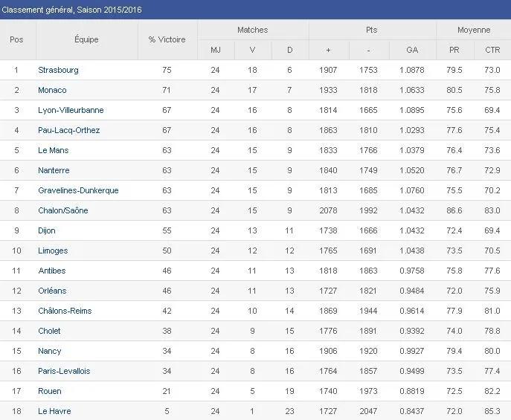Open the Antibes team page

(51, 271)
